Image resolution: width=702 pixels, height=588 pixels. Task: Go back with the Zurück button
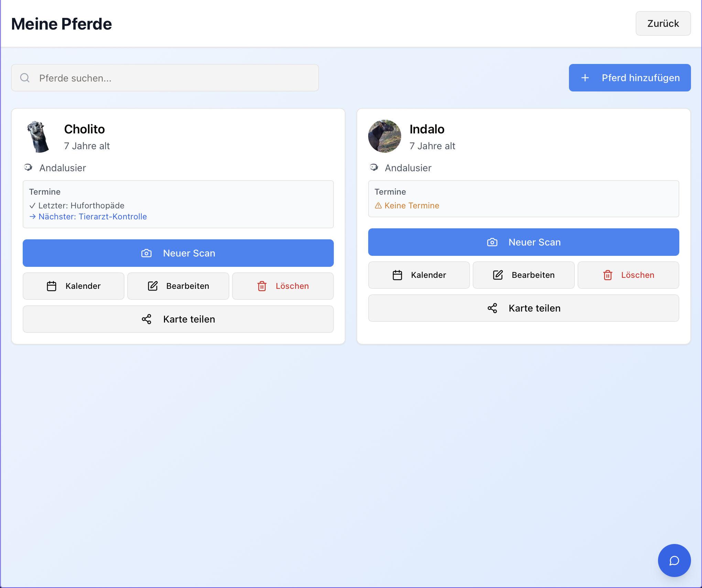point(663,23)
